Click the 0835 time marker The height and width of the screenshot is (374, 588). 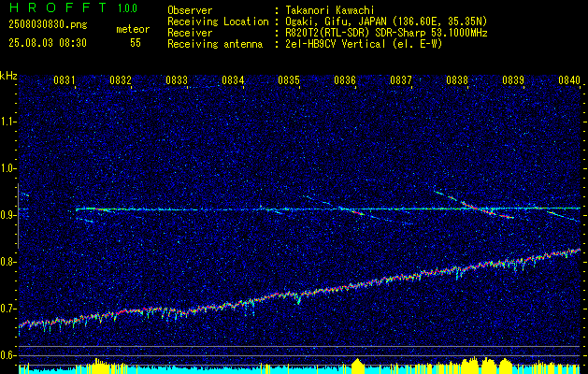click(x=289, y=79)
